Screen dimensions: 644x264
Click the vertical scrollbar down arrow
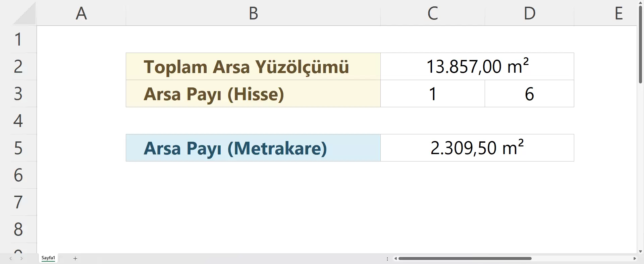[x=640, y=251]
